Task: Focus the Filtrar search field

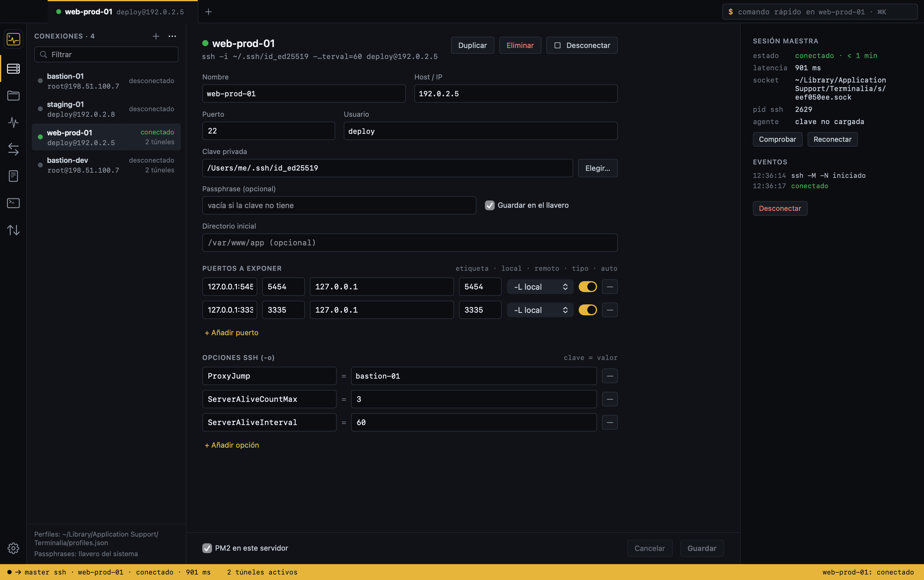Action: 106,54
